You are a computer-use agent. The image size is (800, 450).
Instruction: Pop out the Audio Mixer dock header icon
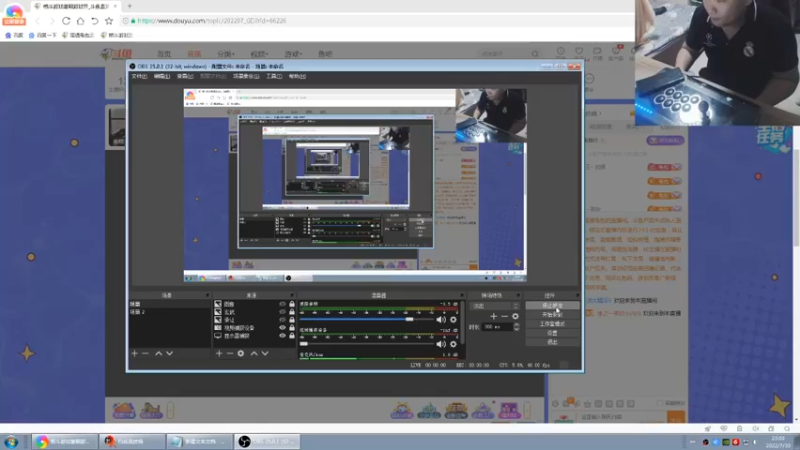[x=461, y=295]
